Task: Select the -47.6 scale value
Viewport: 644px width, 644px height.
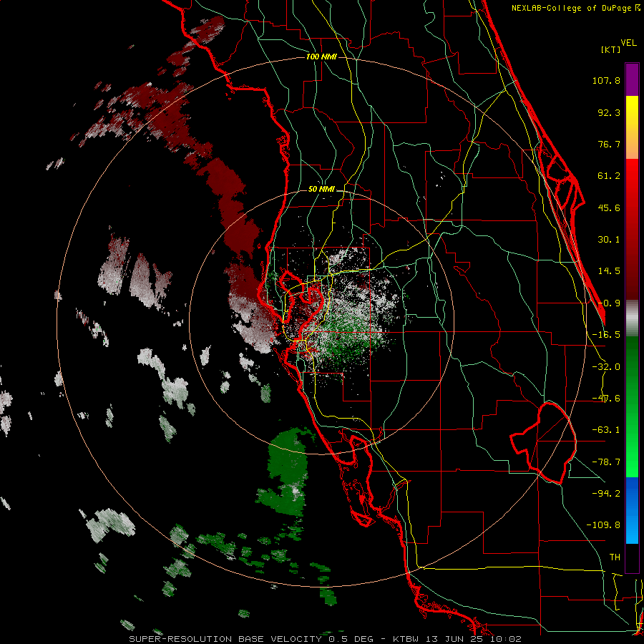Action: point(606,399)
